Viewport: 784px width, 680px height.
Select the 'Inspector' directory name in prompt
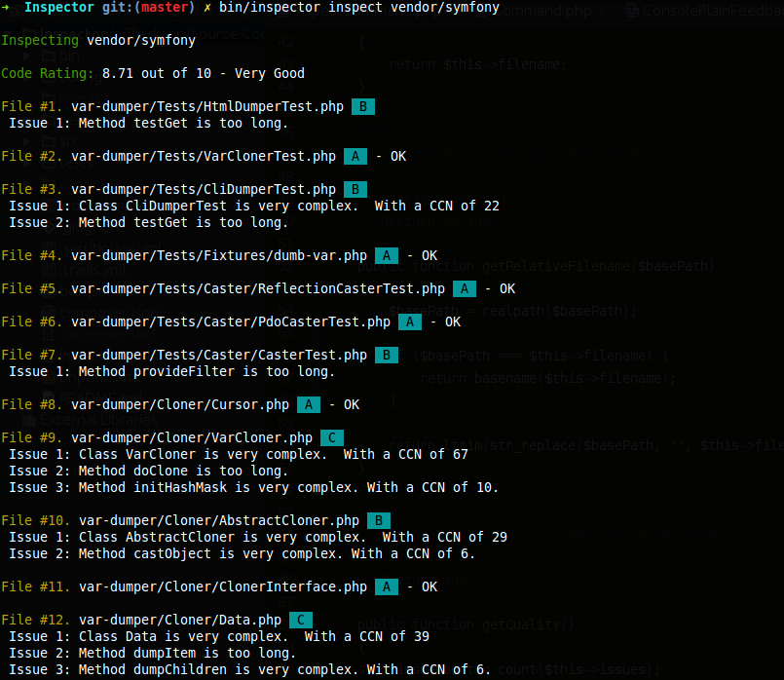[x=59, y=8]
